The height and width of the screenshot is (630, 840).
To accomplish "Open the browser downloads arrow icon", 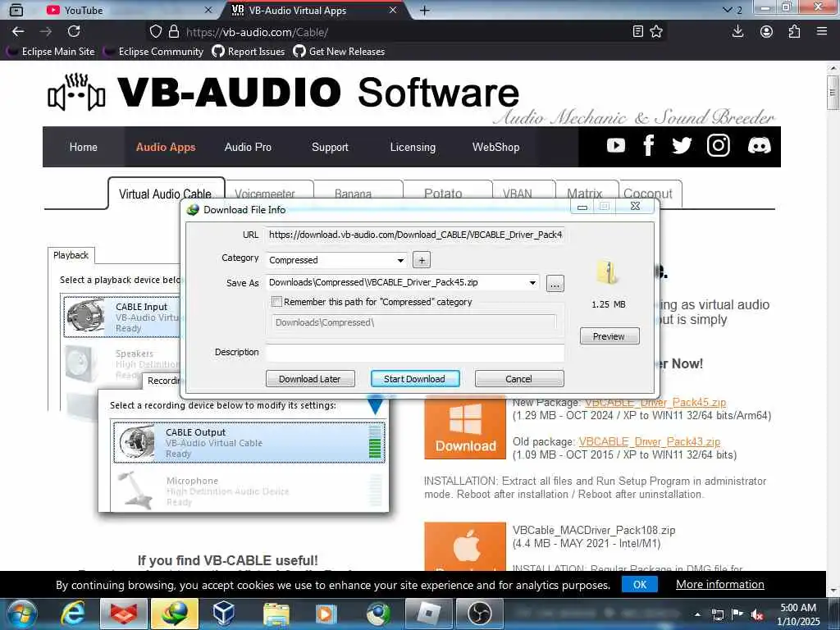I will 737,32.
